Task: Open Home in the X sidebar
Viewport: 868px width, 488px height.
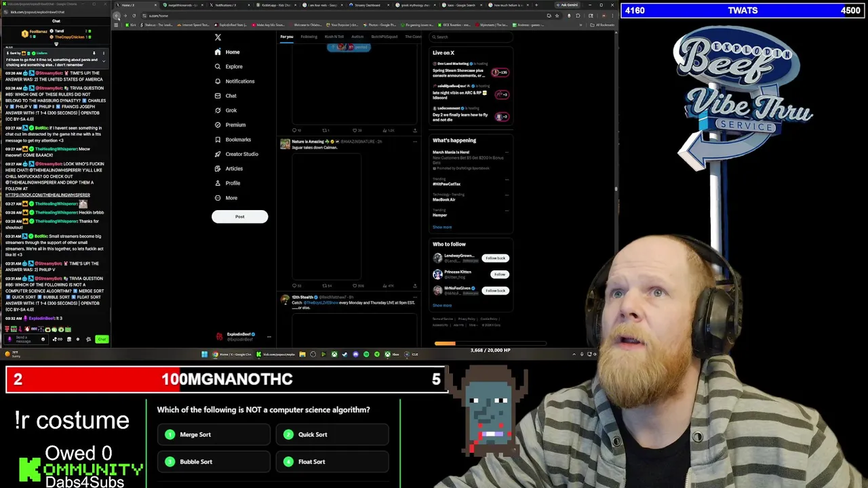Action: tap(228, 52)
